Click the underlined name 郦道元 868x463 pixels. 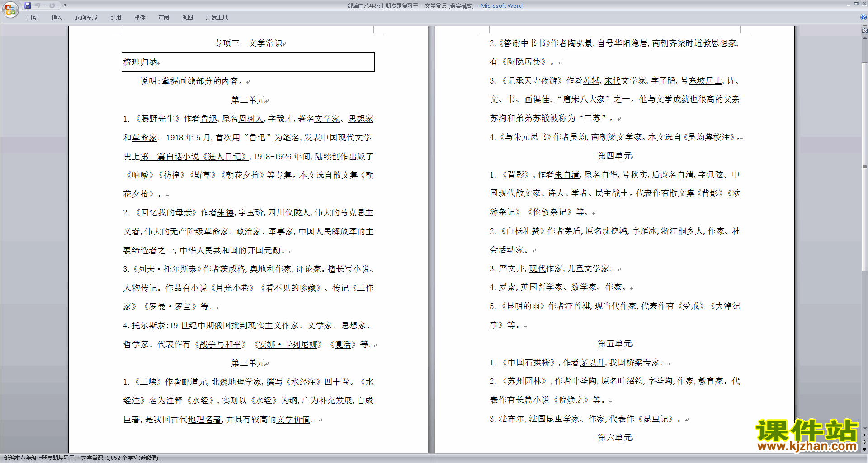coord(194,382)
